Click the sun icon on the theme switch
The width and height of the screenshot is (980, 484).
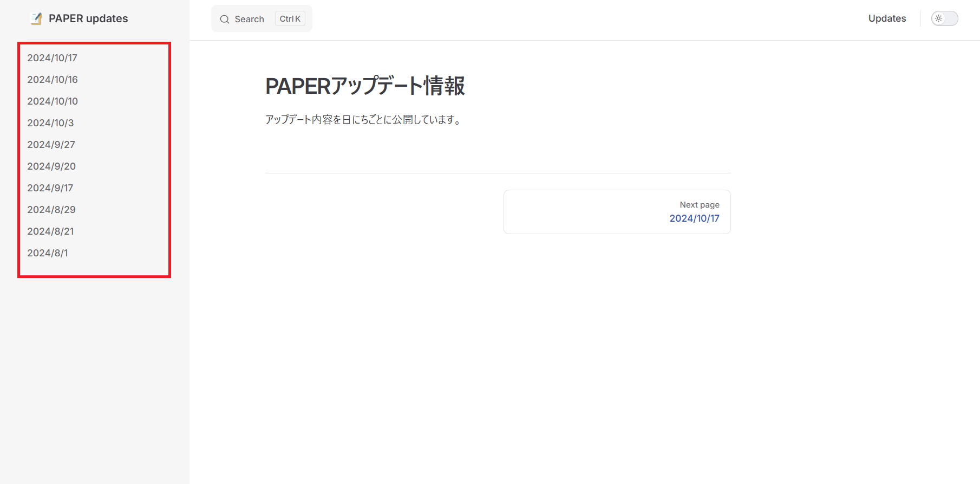(939, 18)
